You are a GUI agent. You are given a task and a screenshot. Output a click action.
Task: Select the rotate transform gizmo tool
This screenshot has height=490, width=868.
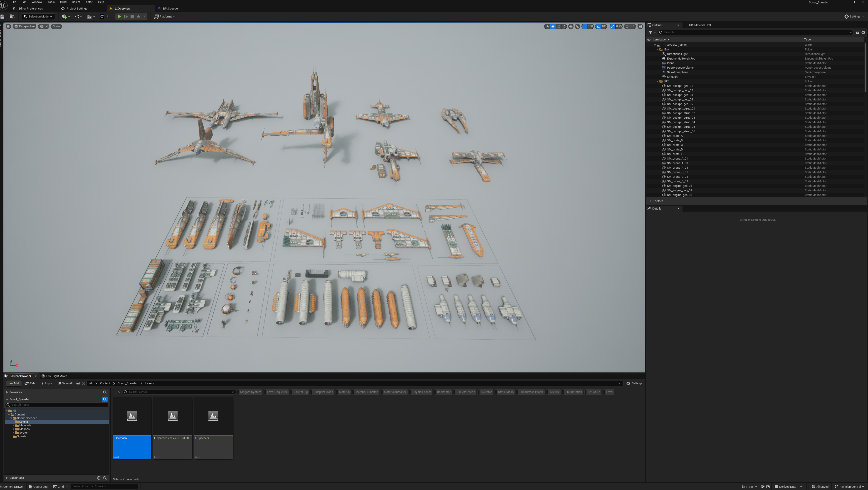[x=558, y=26]
